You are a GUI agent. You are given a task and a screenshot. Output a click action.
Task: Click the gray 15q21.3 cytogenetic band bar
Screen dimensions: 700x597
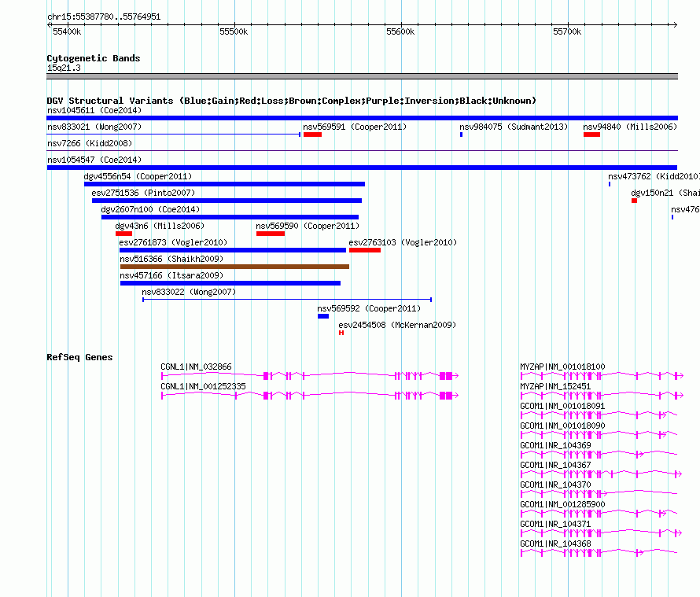pos(362,76)
